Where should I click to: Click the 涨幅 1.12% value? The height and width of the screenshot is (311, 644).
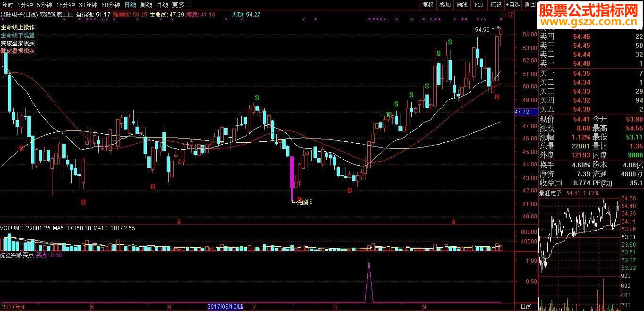click(x=565, y=137)
